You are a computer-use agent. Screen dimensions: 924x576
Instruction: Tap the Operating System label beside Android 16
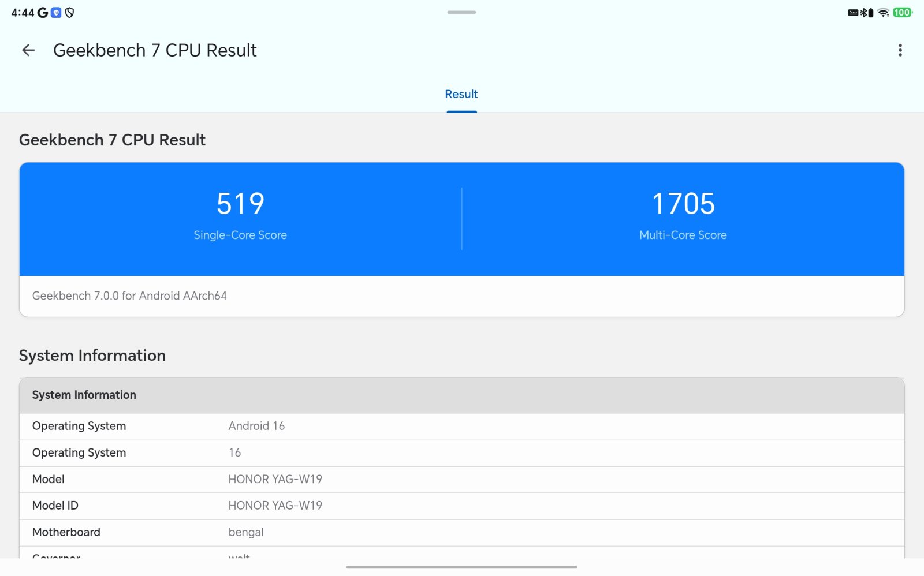click(79, 426)
